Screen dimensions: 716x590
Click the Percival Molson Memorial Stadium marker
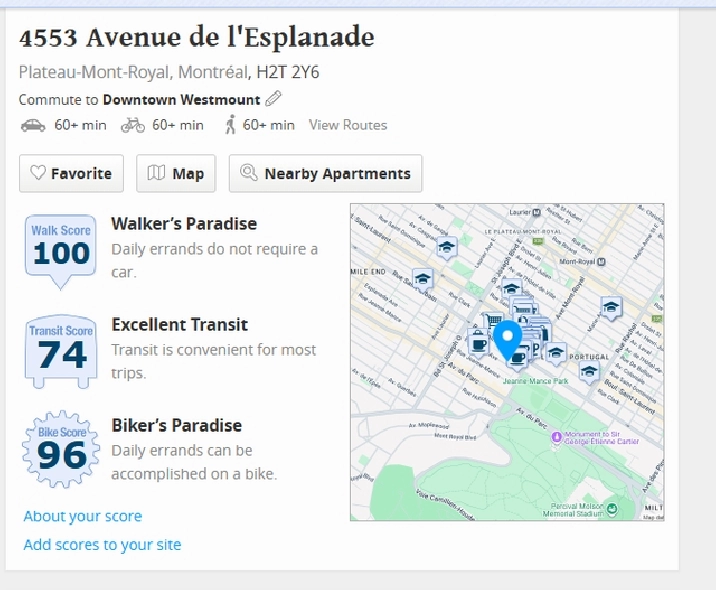[612, 508]
